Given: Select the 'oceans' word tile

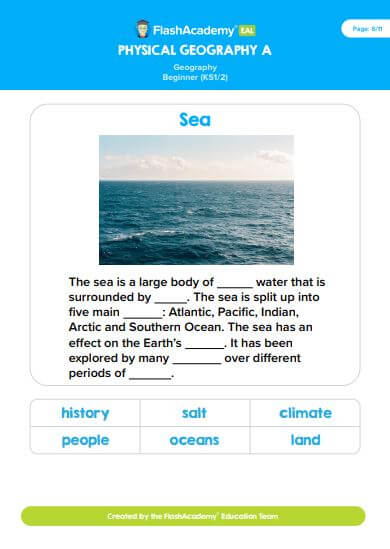Looking at the screenshot, I should click(x=195, y=440).
